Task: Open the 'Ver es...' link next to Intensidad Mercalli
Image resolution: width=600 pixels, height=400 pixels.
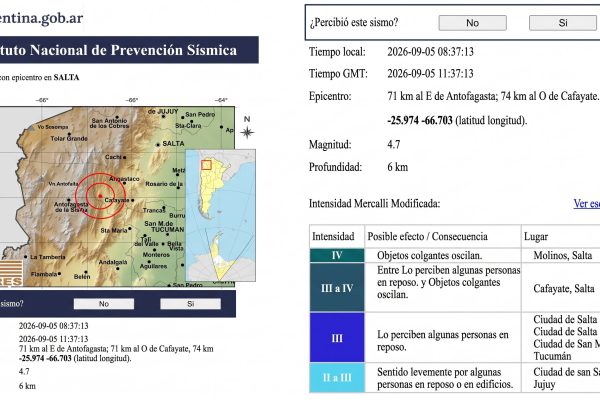Action: [587, 204]
